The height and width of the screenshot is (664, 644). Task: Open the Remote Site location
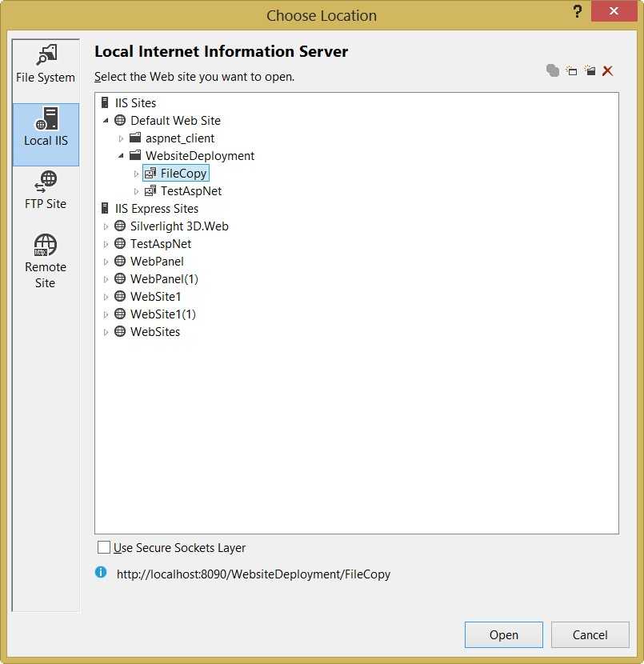click(46, 261)
